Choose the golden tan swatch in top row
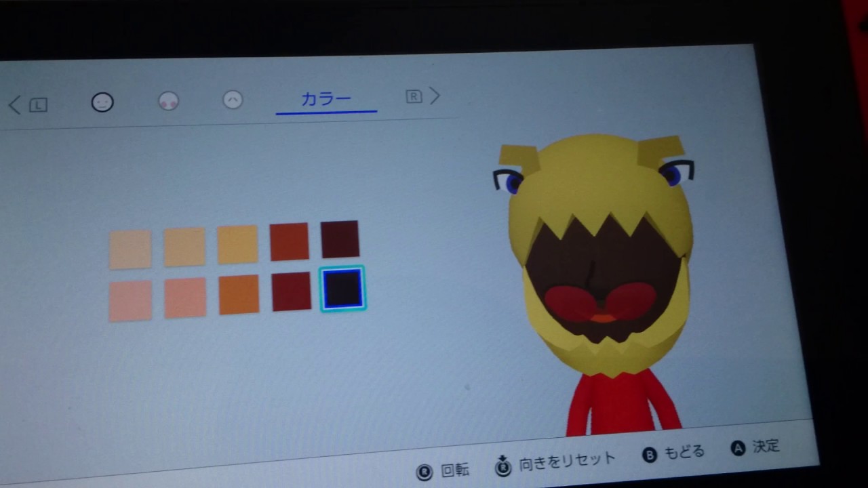Image resolution: width=868 pixels, height=488 pixels. 238,244
